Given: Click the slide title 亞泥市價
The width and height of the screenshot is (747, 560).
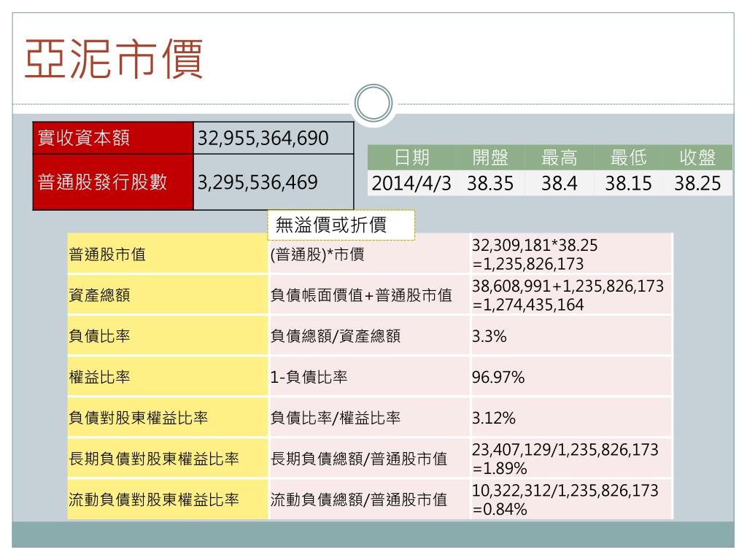Looking at the screenshot, I should coord(114,59).
